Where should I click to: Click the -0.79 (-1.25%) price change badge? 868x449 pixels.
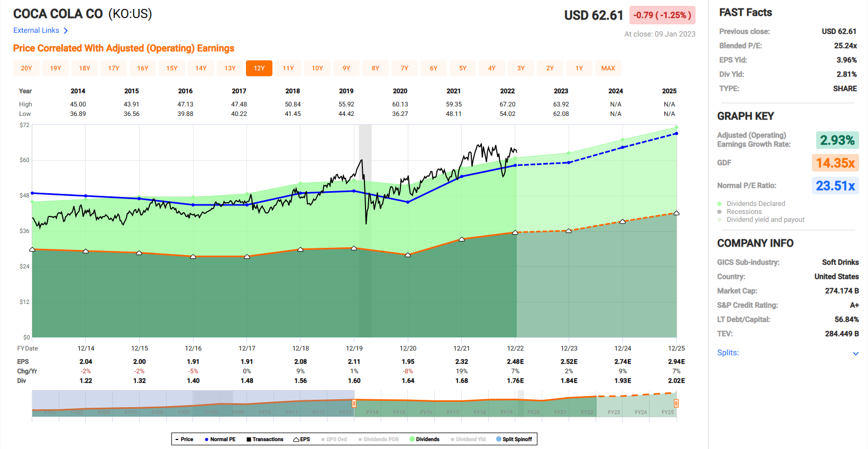tap(662, 15)
